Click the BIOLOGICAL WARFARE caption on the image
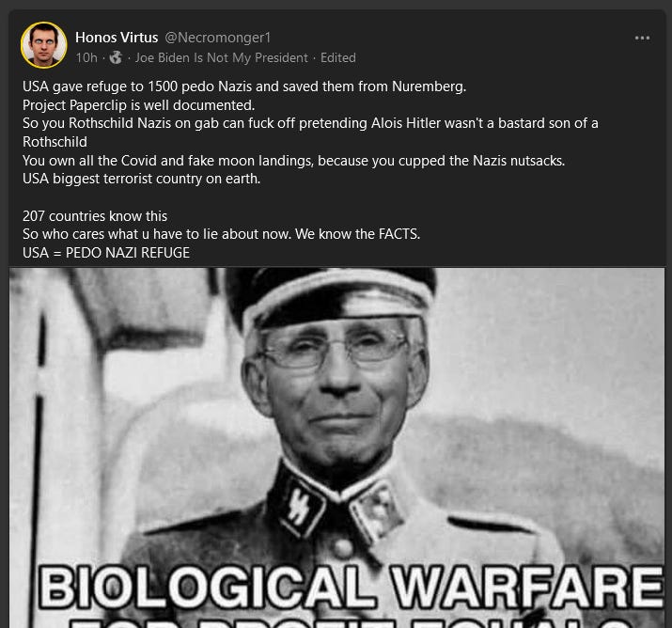Image resolution: width=672 pixels, height=628 pixels. click(x=351, y=588)
